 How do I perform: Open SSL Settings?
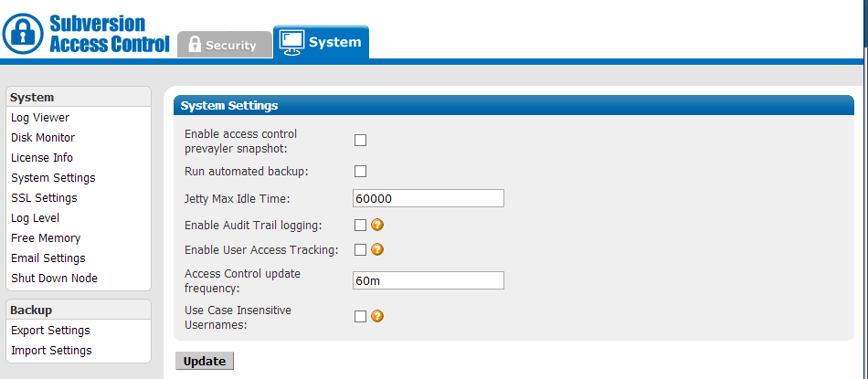click(44, 197)
